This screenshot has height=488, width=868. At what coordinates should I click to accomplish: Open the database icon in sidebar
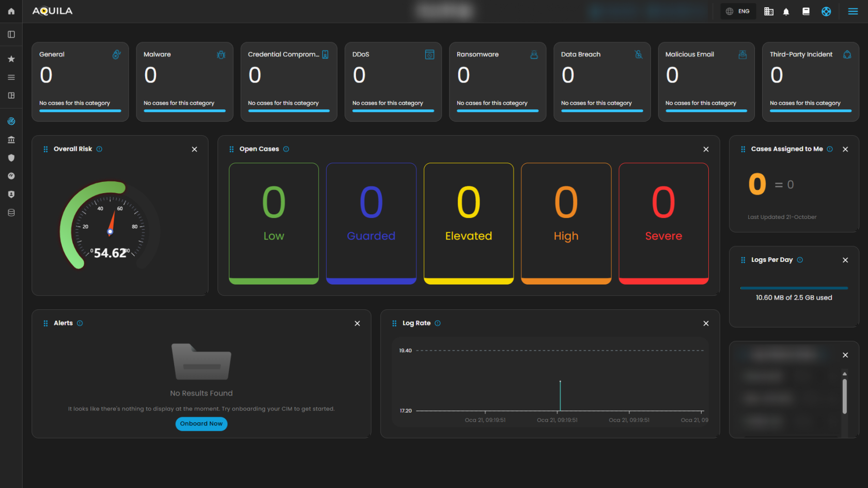(11, 213)
